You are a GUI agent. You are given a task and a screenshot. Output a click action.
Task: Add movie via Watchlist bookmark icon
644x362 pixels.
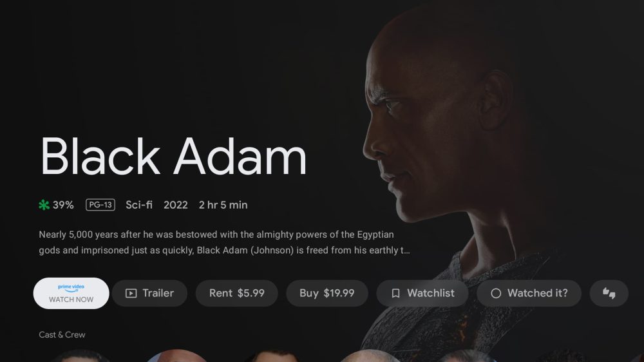pos(395,293)
